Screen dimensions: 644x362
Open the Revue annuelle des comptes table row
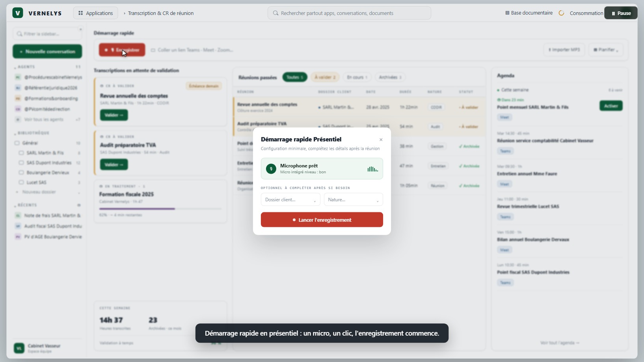tap(359, 107)
